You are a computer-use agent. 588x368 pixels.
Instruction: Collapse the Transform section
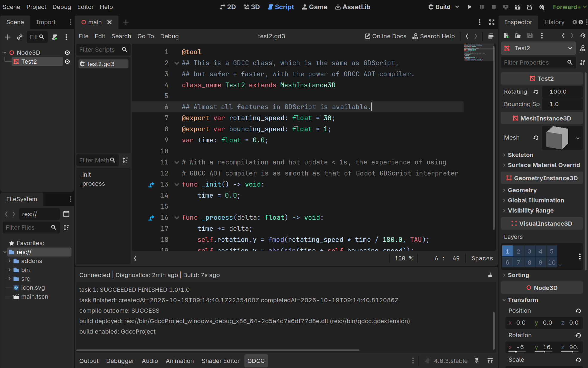523,300
